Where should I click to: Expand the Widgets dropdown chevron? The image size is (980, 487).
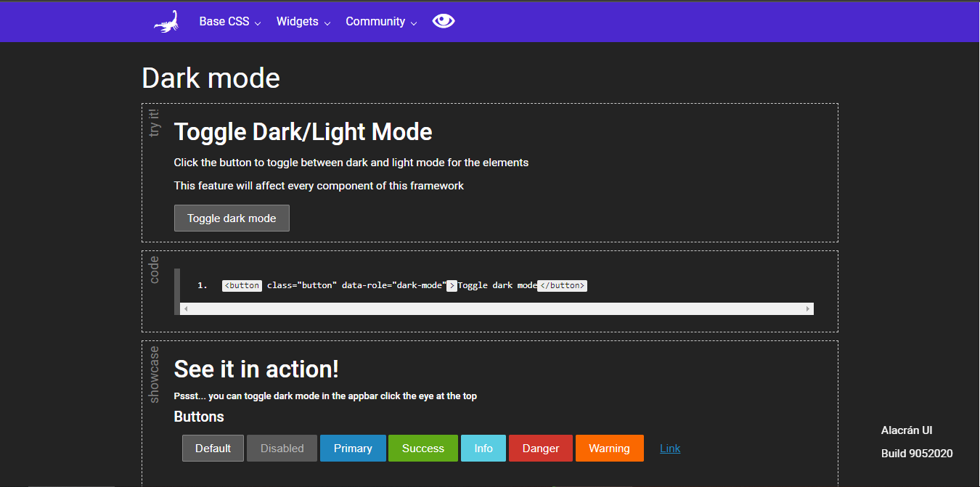[x=327, y=23]
